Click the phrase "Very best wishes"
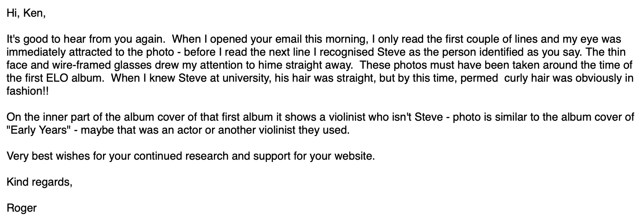The width and height of the screenshot is (644, 220). click(45, 156)
